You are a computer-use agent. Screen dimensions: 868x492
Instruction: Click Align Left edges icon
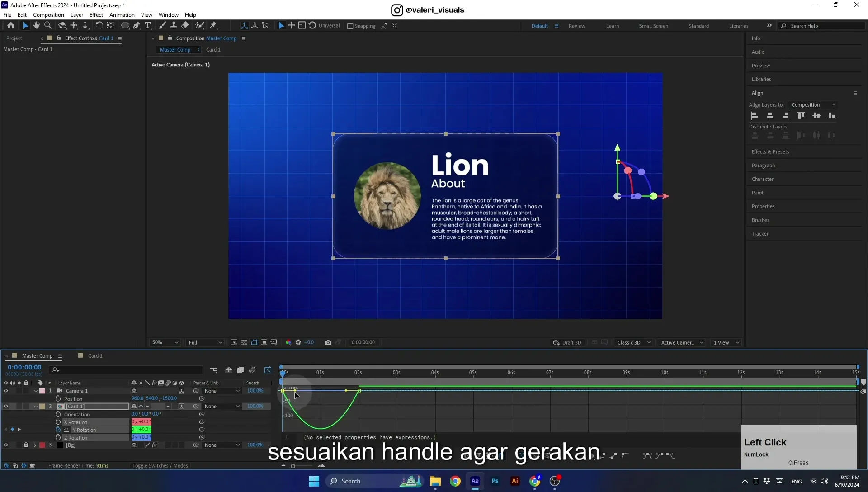pyautogui.click(x=755, y=116)
